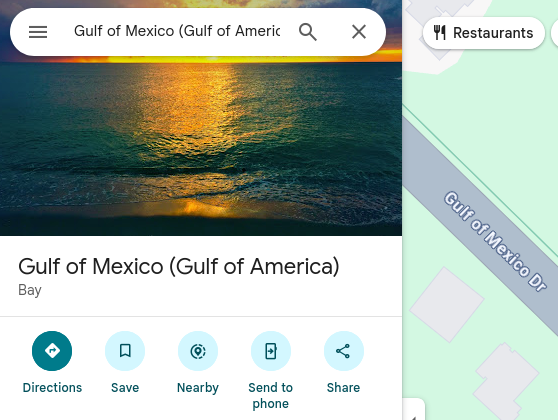Click the magnifying glass search icon

point(307,32)
